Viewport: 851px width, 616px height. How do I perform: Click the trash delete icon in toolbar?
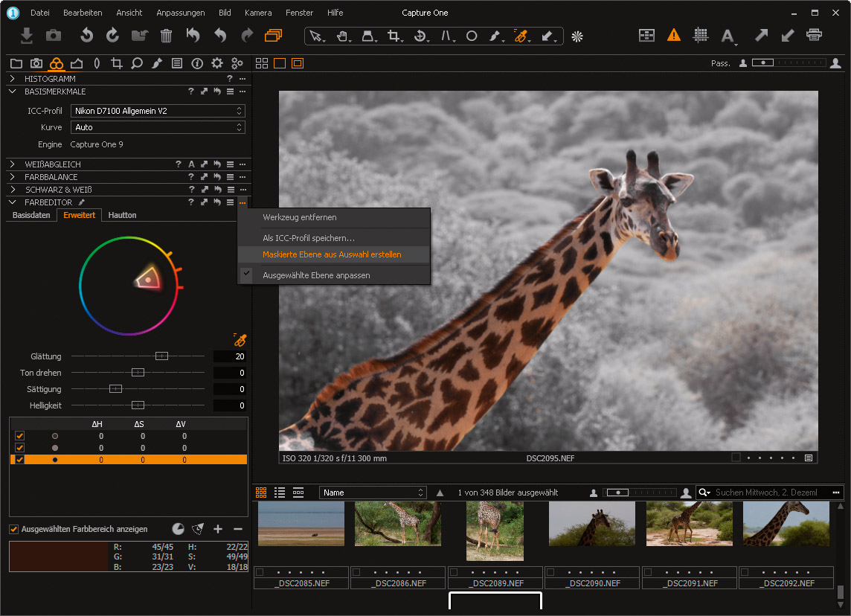click(x=167, y=35)
